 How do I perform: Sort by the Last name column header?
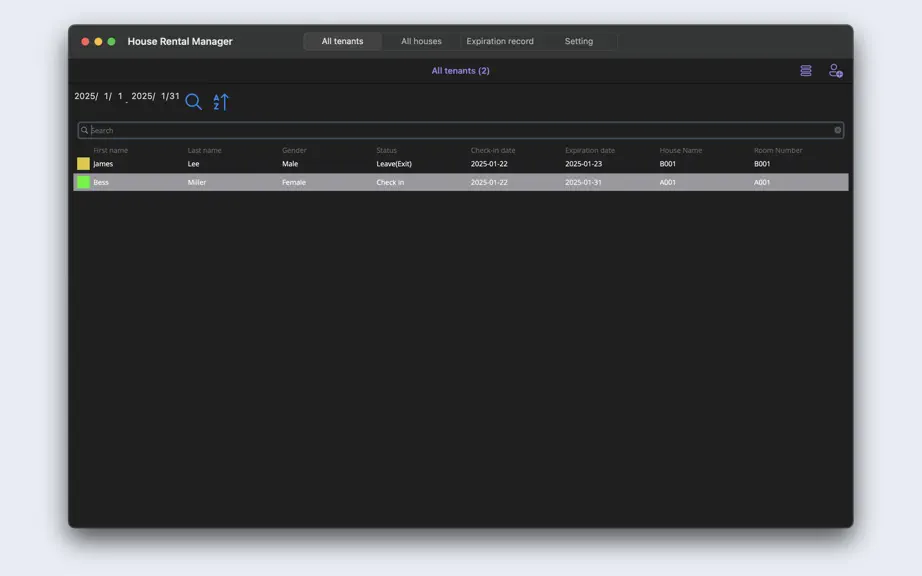[205, 150]
